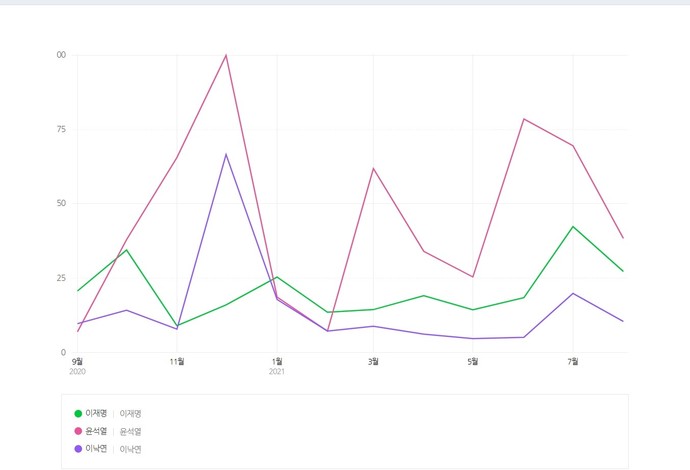Click the 11월 x-axis label
The width and height of the screenshot is (690, 470).
177,361
